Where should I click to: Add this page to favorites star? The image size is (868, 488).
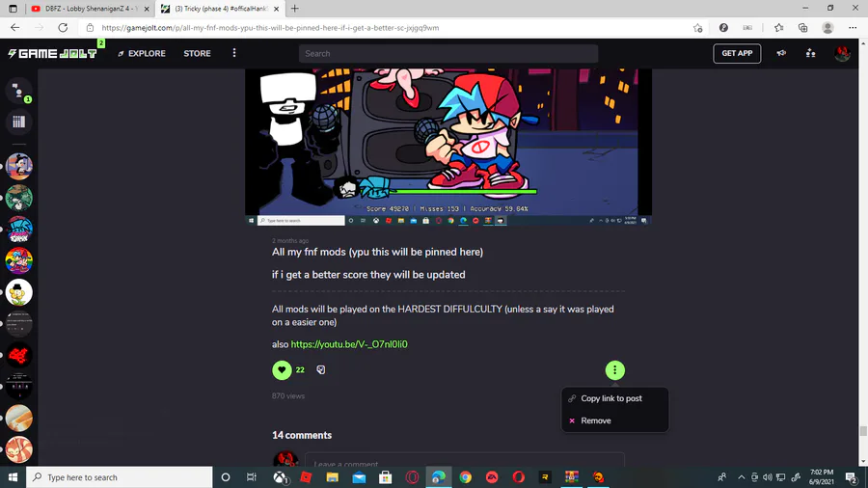click(697, 28)
